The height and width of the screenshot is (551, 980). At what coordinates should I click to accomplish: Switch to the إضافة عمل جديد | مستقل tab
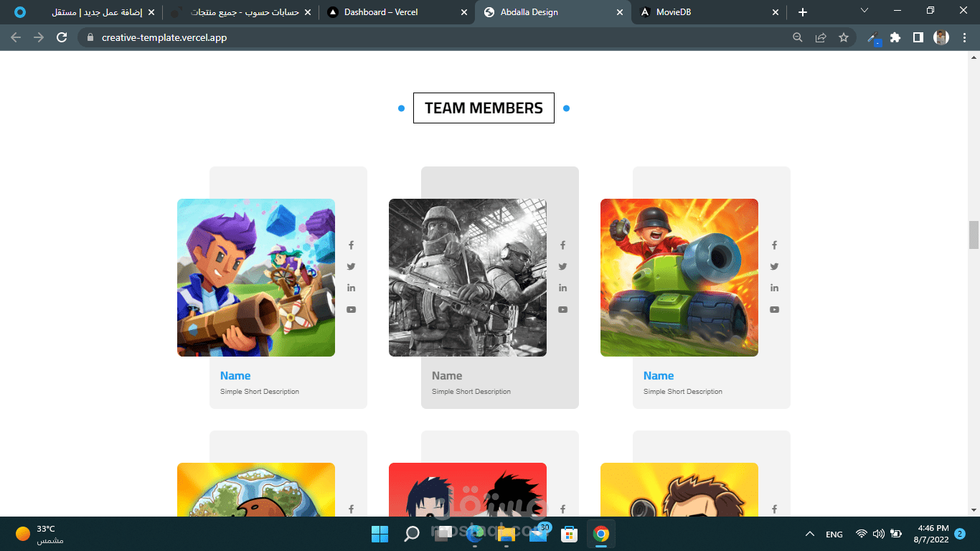click(85, 12)
